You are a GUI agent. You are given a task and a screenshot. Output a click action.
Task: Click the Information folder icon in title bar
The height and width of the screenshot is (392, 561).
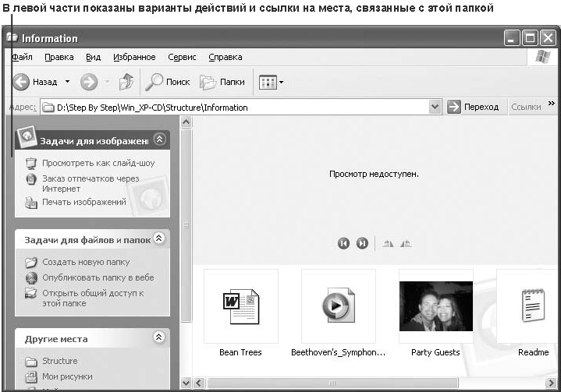12,37
